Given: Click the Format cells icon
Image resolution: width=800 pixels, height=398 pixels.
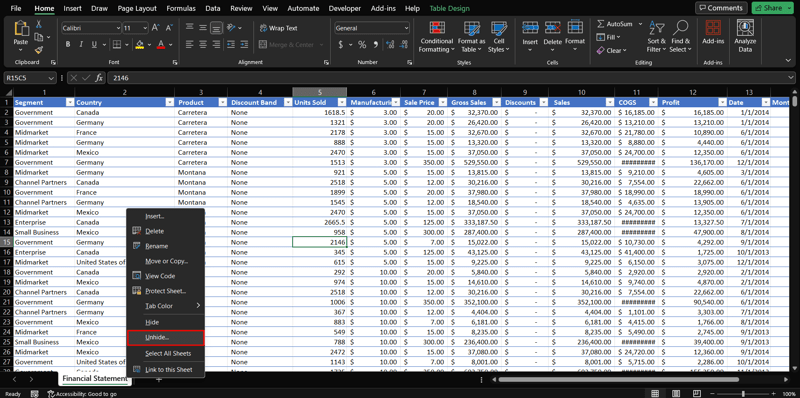Looking at the screenshot, I should [x=575, y=27].
